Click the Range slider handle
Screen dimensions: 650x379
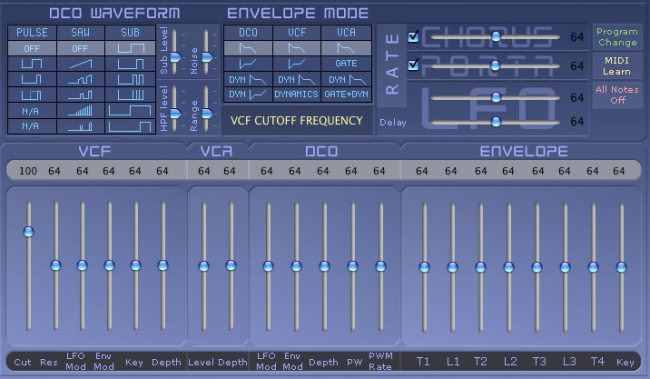tap(207, 113)
